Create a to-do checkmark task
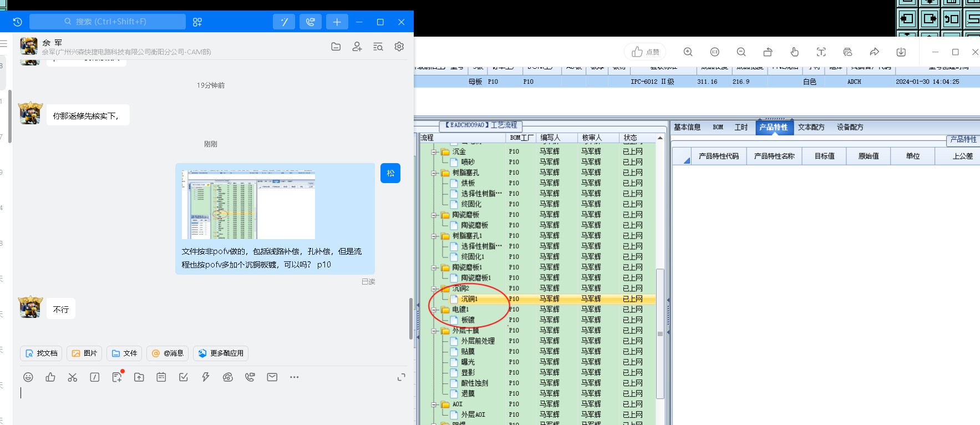980x425 pixels. (x=184, y=377)
